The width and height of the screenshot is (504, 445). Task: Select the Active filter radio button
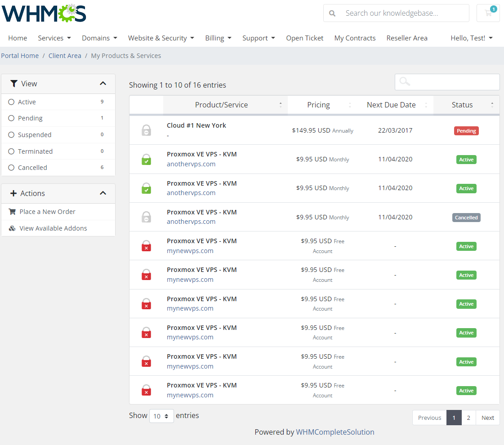point(11,102)
